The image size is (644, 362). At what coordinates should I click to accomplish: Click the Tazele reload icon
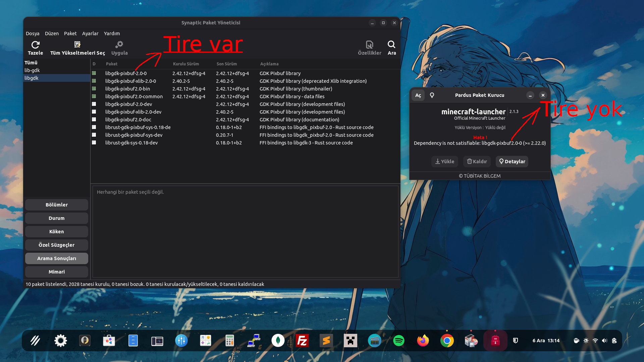tap(35, 45)
